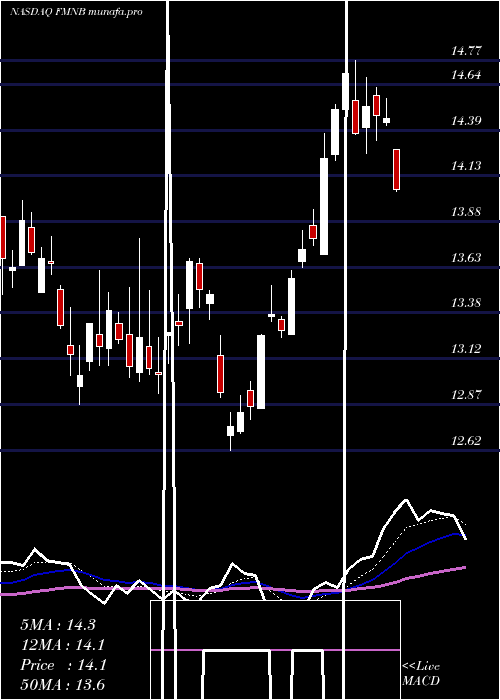
Task: Click the 12MA : 14.1 value
Action: [63, 645]
